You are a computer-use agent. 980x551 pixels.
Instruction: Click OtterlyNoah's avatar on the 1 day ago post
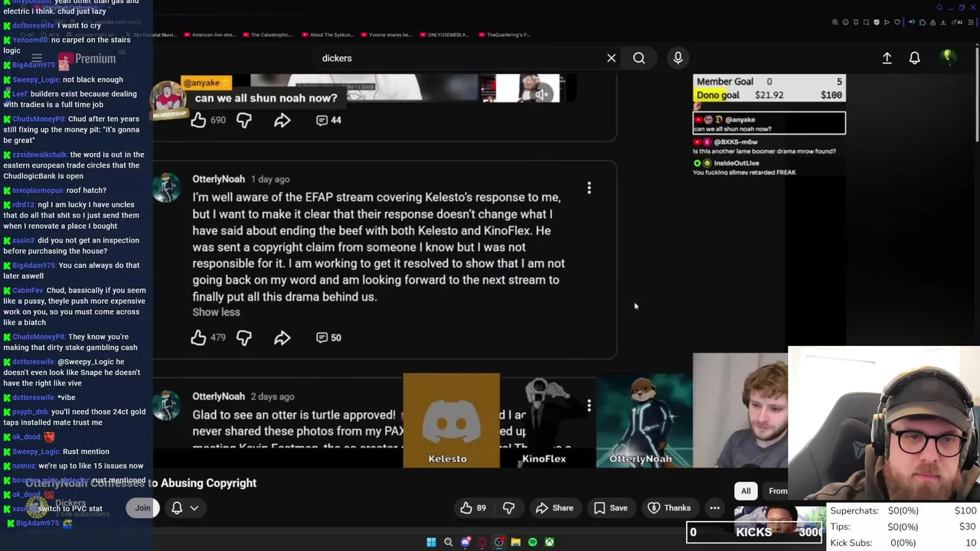(x=166, y=187)
